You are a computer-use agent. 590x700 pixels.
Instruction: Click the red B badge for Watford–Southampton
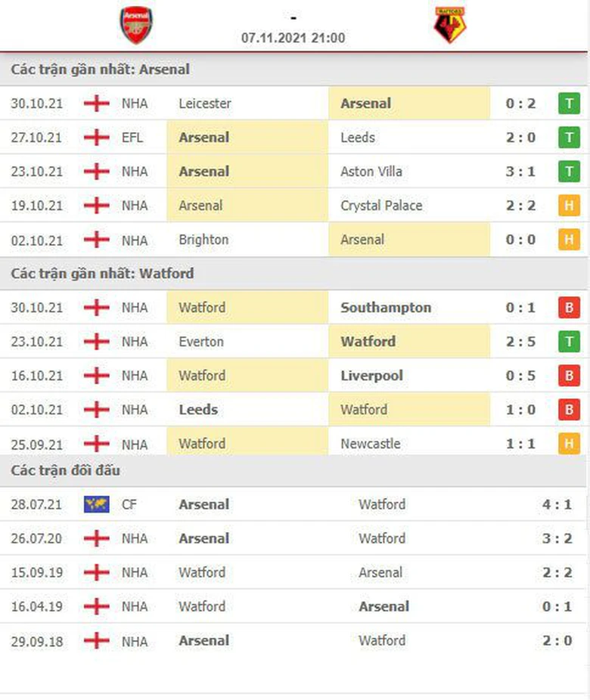pyautogui.click(x=569, y=308)
